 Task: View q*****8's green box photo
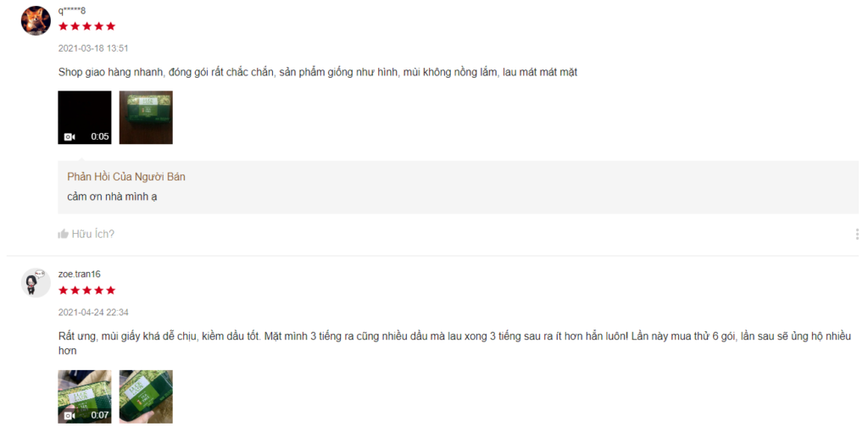tap(146, 117)
